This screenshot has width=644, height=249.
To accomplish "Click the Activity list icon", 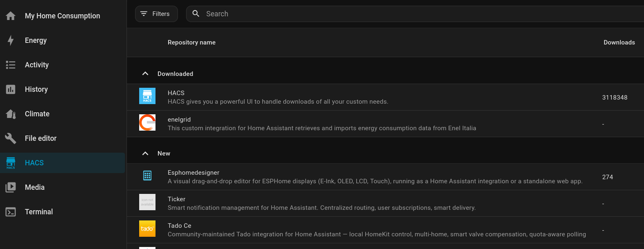I will [11, 65].
